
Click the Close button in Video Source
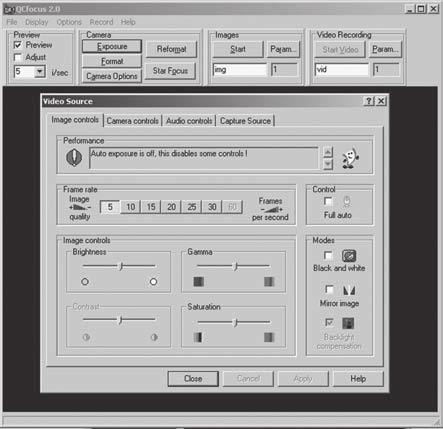[193, 379]
